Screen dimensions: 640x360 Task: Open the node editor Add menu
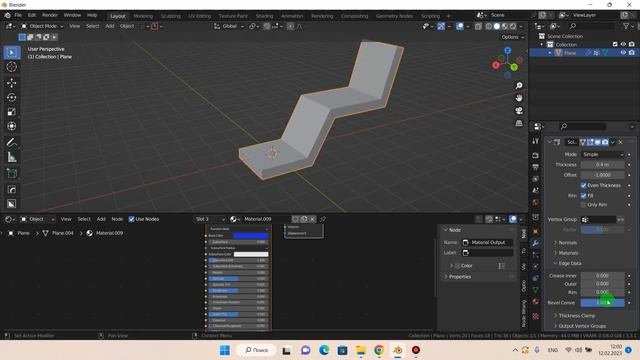[x=101, y=219]
